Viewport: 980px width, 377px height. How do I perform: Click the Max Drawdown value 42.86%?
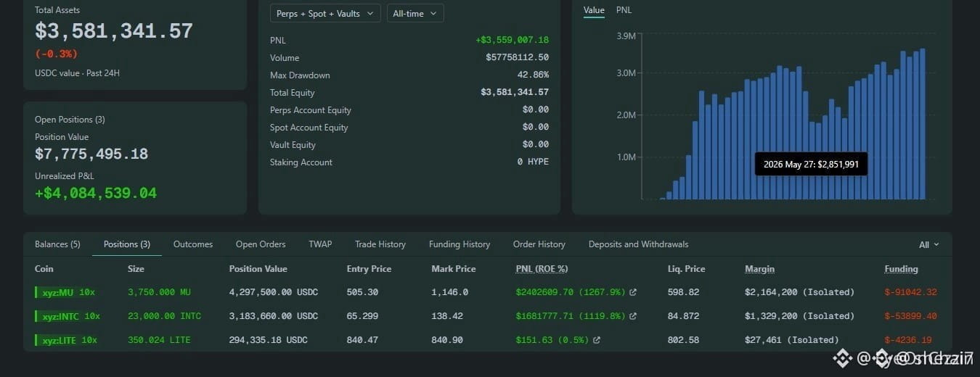coord(533,75)
